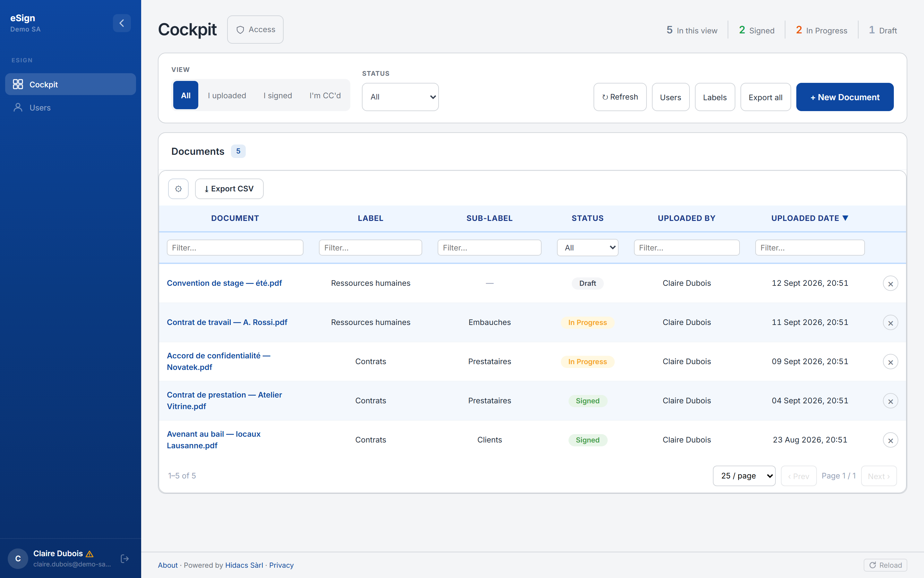Switch to the I uploaded view
The height and width of the screenshot is (578, 924).
[227, 95]
